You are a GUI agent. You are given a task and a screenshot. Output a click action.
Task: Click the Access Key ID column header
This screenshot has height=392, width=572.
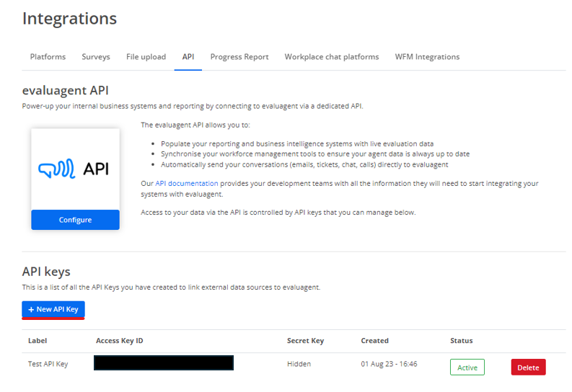(x=119, y=341)
